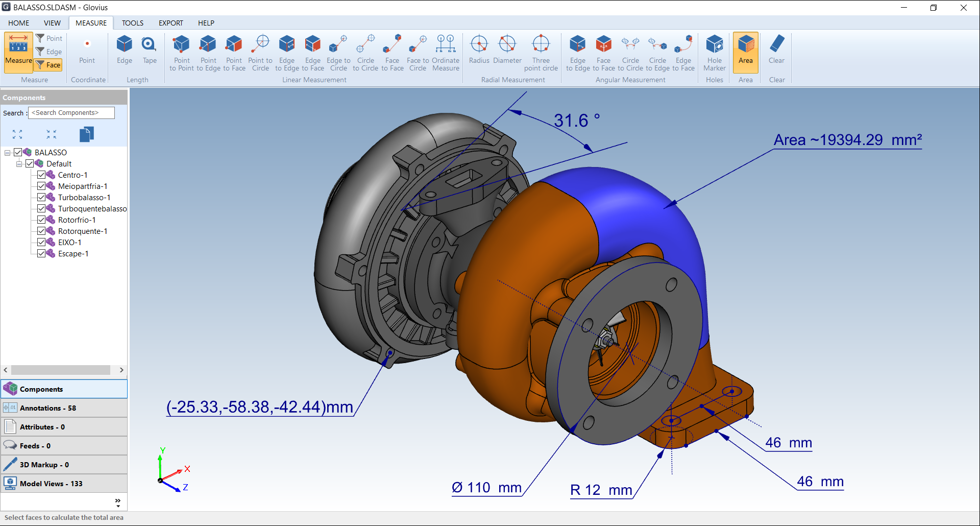This screenshot has height=526, width=980.
Task: Uncheck the Centro-1 component checkbox
Action: (x=41, y=175)
